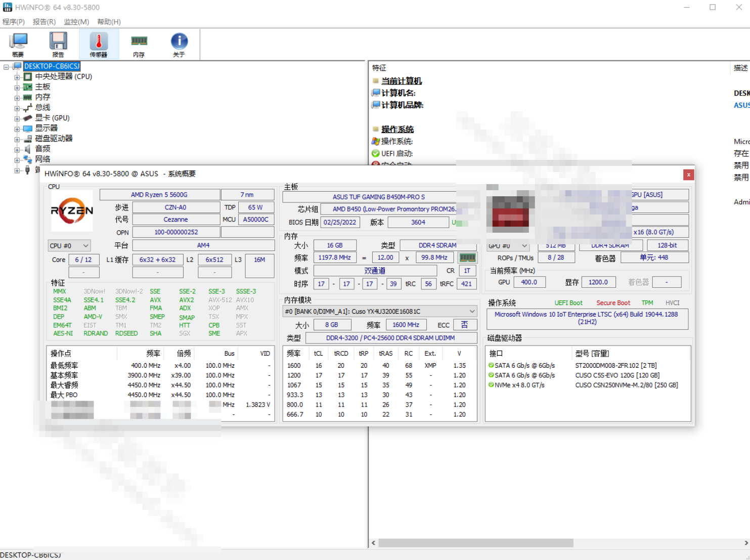Viewport: 750px width, 560px height.
Task: Open the 概要 summary toolbar icon
Action: 18,45
